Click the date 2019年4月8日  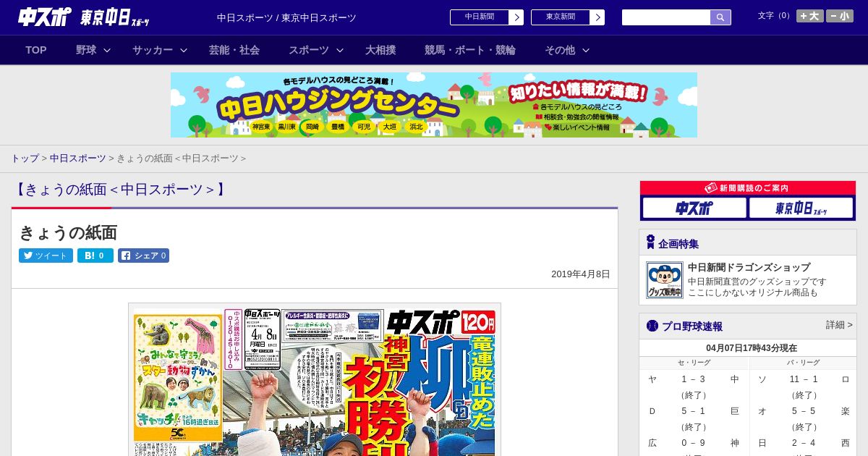coord(581,274)
